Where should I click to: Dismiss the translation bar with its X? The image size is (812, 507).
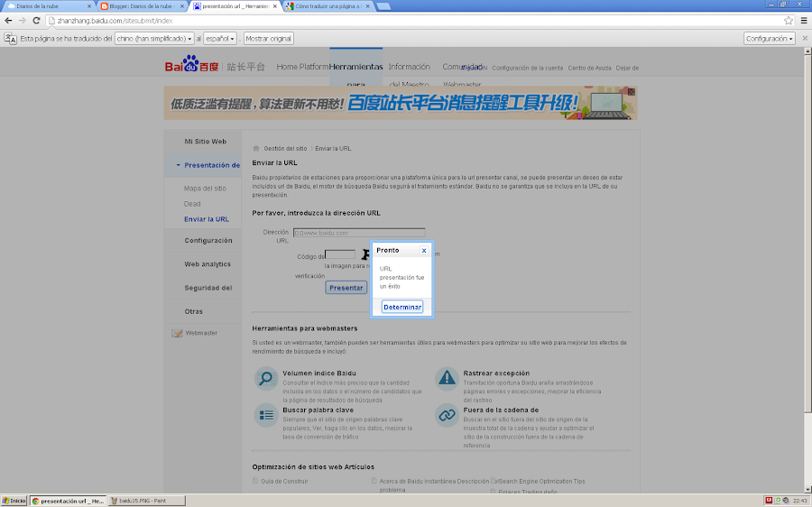805,38
